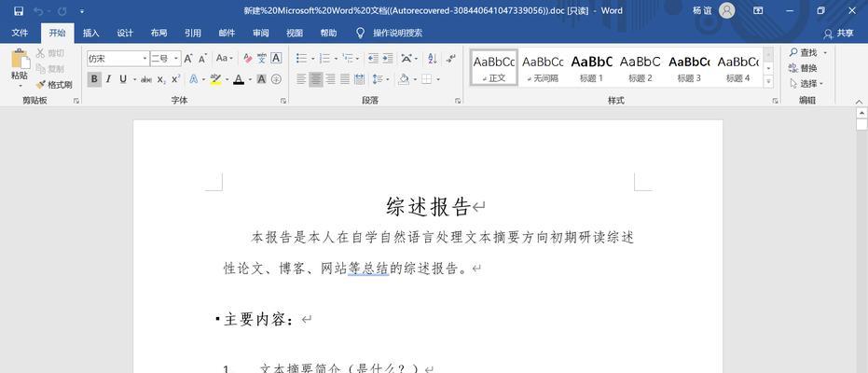
Task: Click the Save icon in the title bar
Action: click(x=19, y=10)
